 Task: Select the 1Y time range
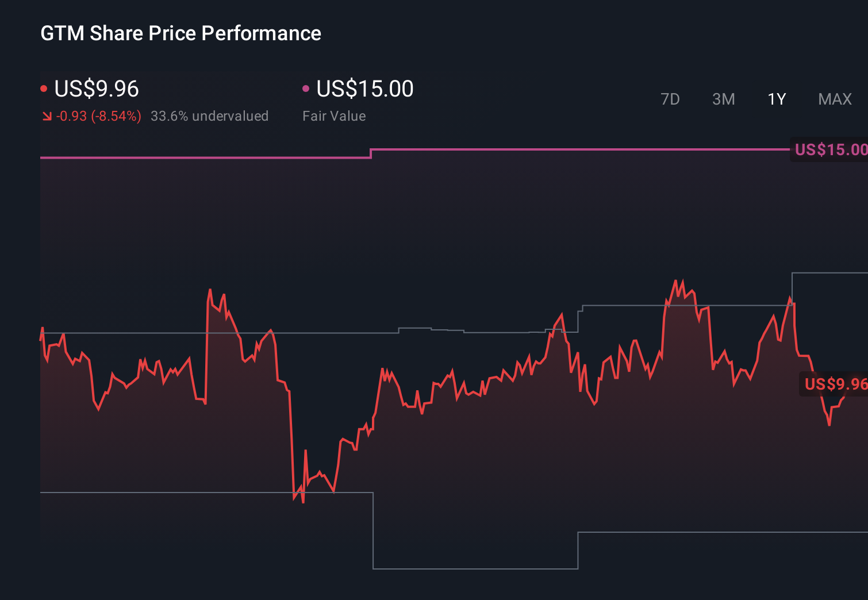coord(776,99)
